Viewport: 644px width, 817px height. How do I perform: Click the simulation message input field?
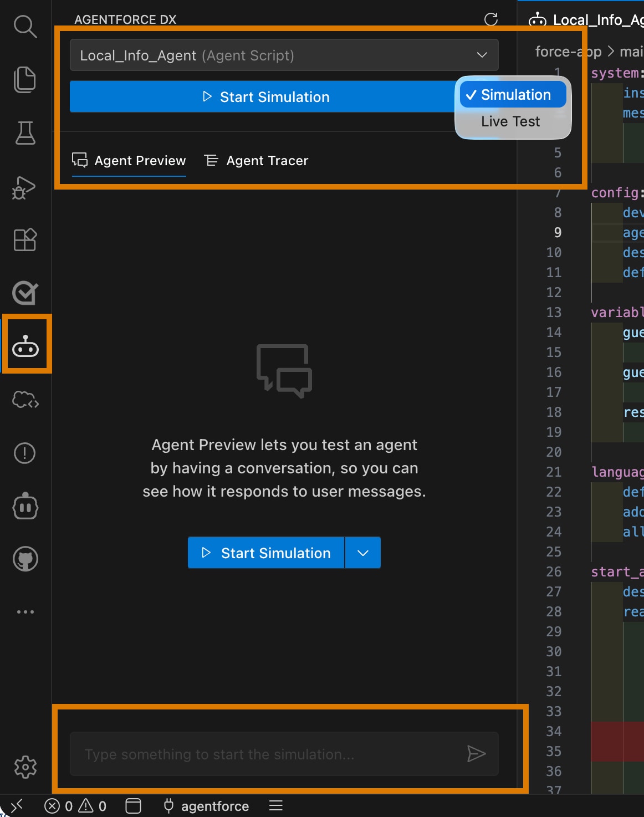[249, 754]
